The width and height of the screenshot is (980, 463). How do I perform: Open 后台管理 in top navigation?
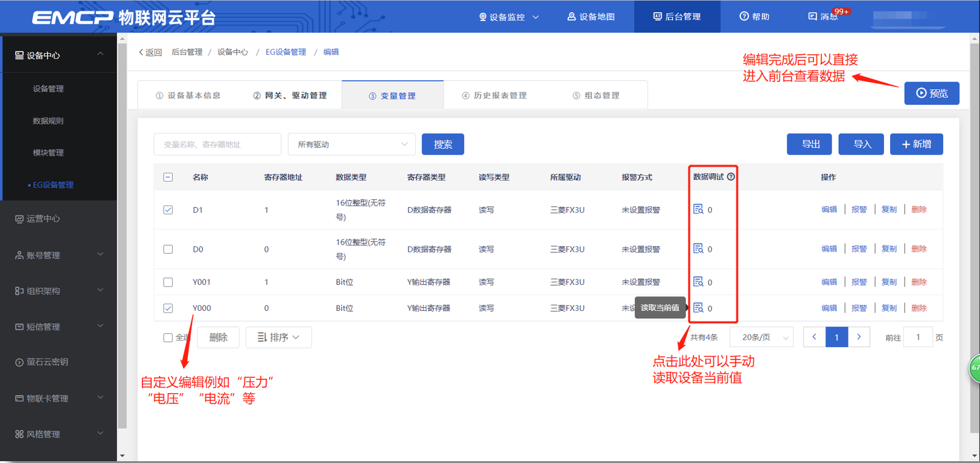[677, 16]
